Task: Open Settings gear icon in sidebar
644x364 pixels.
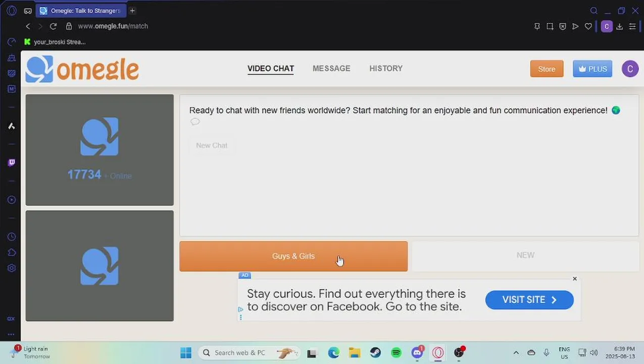Action: pyautogui.click(x=12, y=268)
